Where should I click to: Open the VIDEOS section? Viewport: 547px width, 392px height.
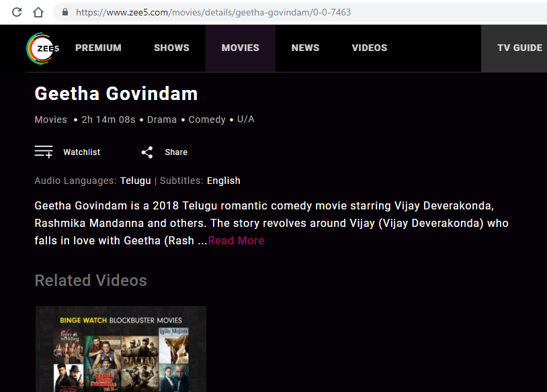[370, 48]
